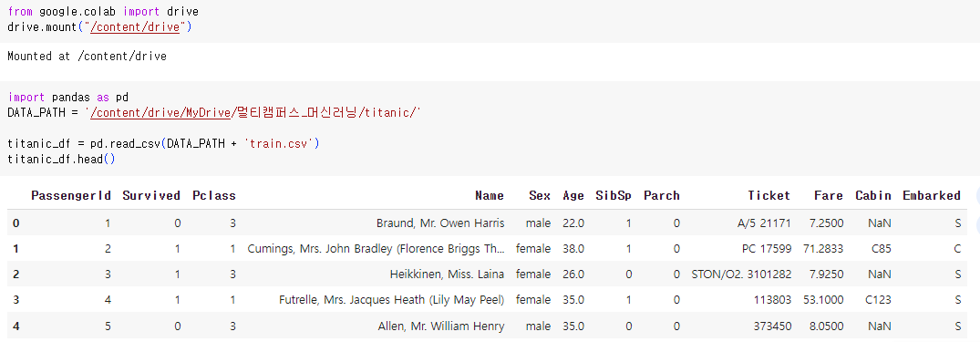This screenshot has height=342, width=980.
Task: Place cursor on the pd.read_csv code line
Action: (164, 144)
